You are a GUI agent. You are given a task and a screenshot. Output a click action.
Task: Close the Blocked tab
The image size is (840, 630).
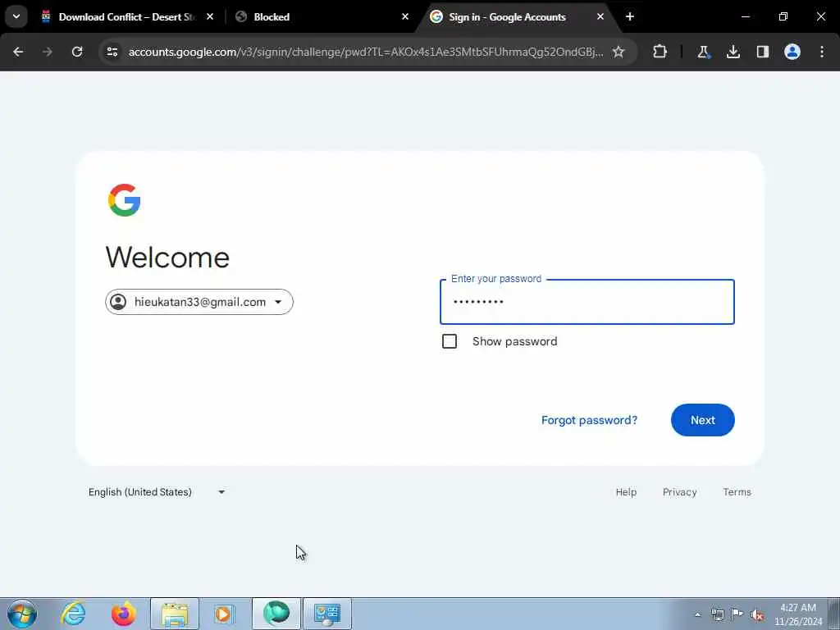pos(405,16)
